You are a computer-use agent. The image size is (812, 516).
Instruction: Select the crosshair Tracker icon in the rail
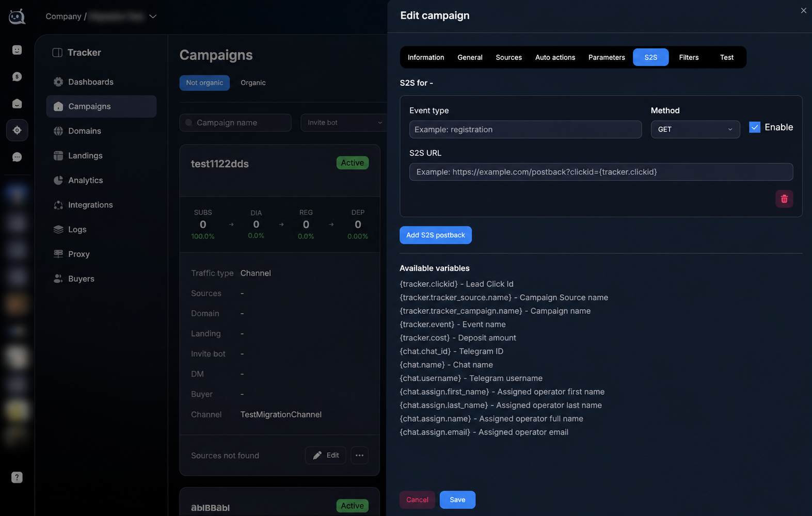pyautogui.click(x=17, y=130)
